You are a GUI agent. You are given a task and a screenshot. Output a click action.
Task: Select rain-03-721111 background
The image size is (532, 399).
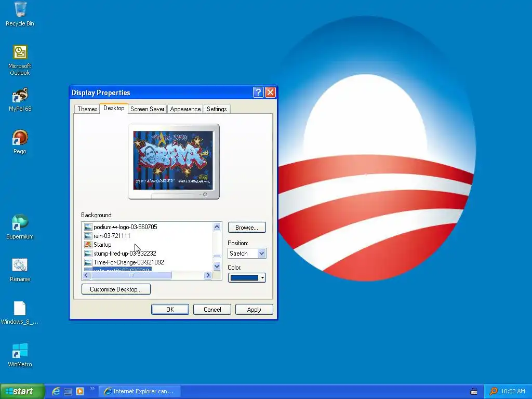(112, 236)
